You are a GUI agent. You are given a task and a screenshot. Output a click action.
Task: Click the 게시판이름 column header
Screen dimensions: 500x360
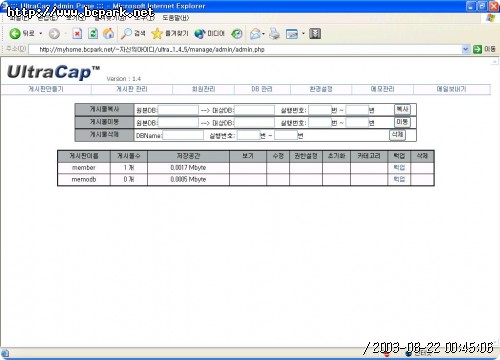pyautogui.click(x=84, y=156)
